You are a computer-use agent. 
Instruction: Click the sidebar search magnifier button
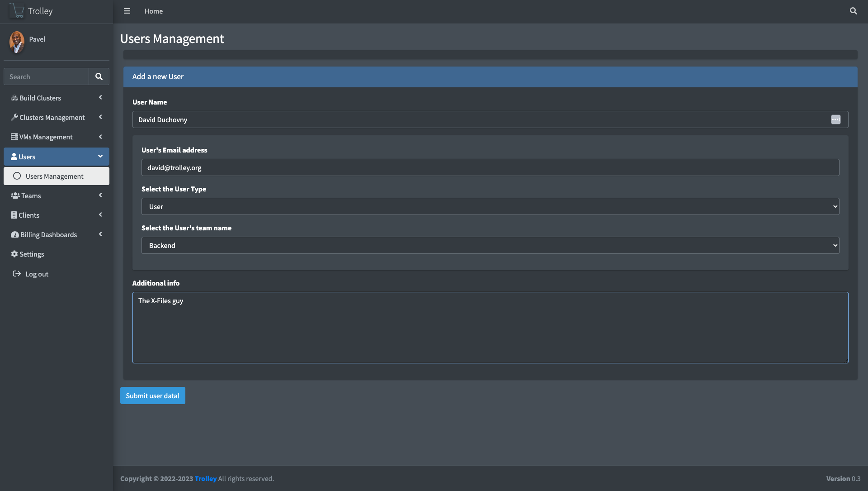[99, 76]
